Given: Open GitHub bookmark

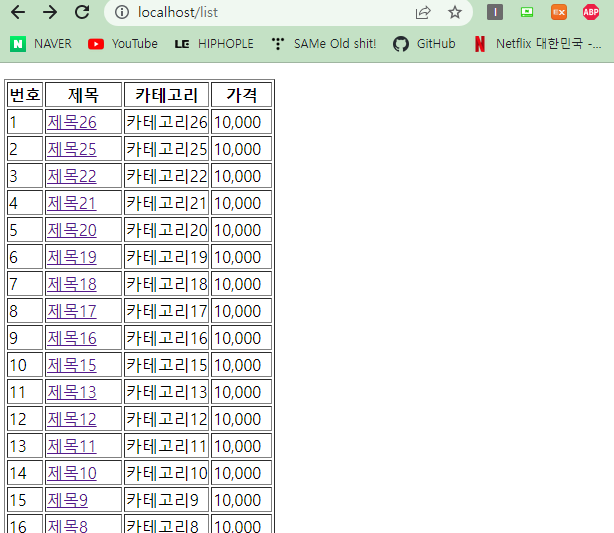Looking at the screenshot, I should [424, 43].
